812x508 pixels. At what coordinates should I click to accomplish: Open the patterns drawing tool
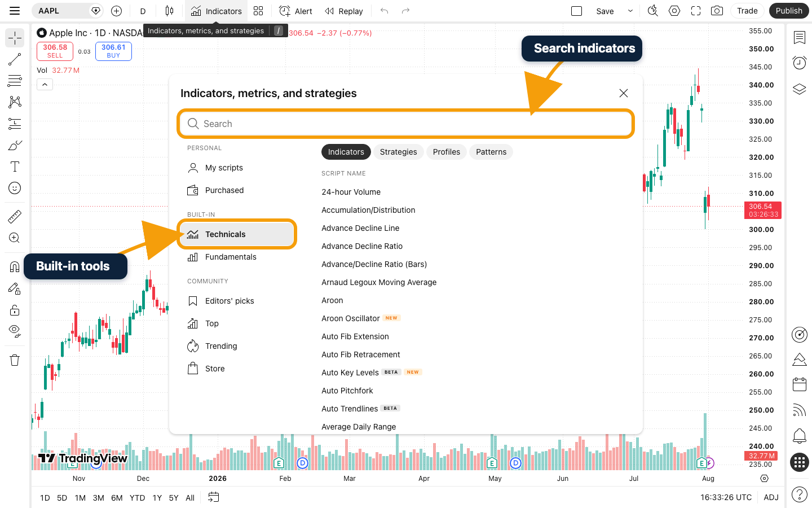click(15, 102)
